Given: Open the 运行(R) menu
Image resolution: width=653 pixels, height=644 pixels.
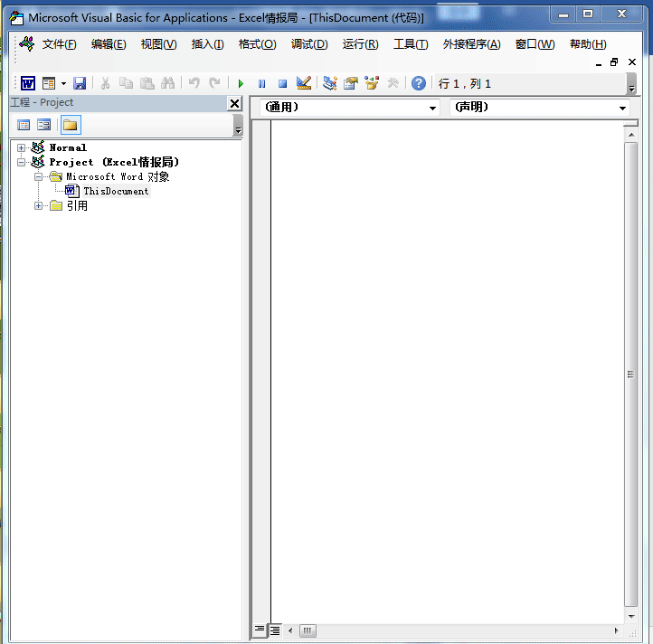Looking at the screenshot, I should click(x=361, y=44).
